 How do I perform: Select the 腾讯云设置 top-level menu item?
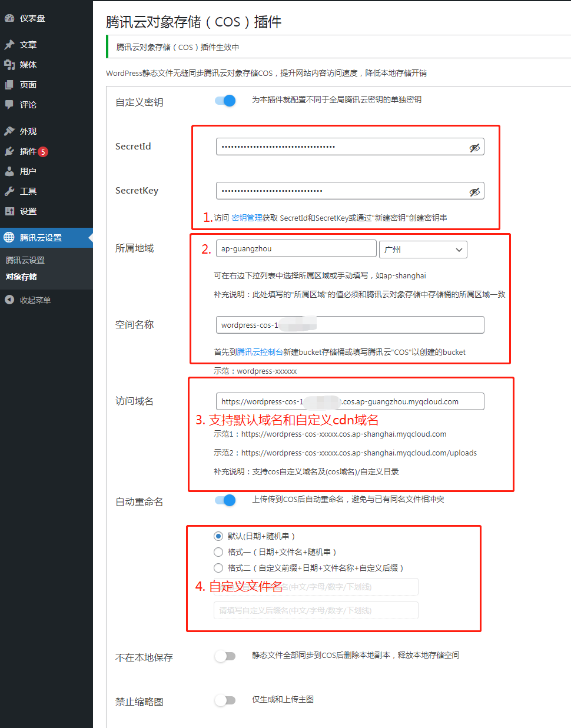47,238
